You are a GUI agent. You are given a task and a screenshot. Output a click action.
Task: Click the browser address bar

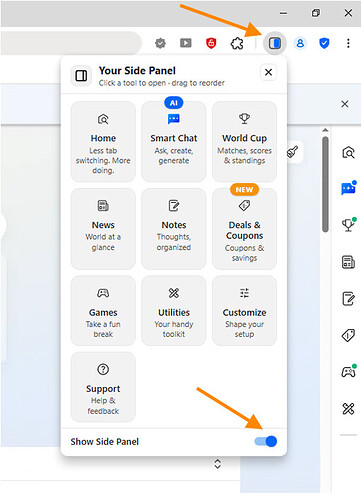(x=71, y=43)
